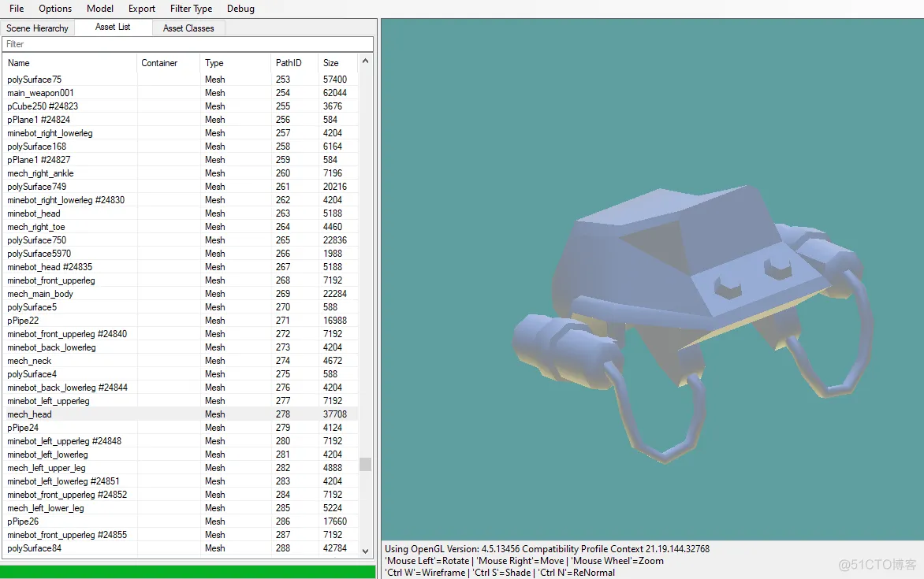Select the polySurface5 asset

[181, 307]
